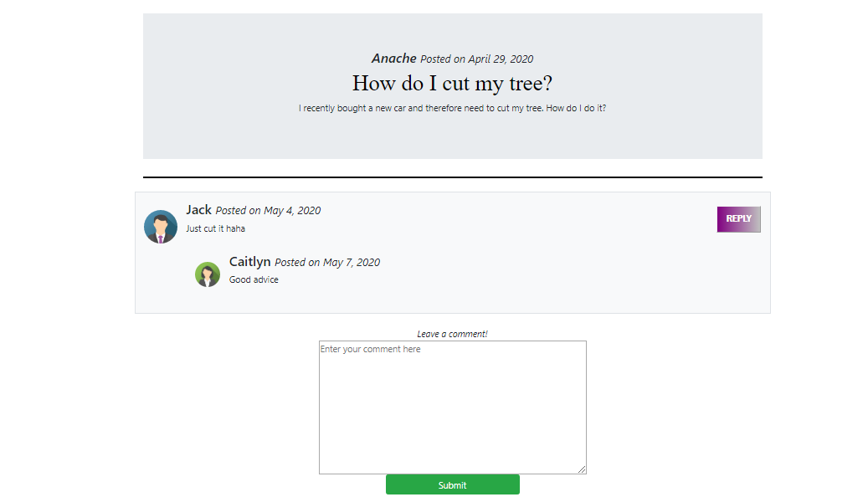Focus the comment text area
The image size is (868, 497).
click(452, 407)
